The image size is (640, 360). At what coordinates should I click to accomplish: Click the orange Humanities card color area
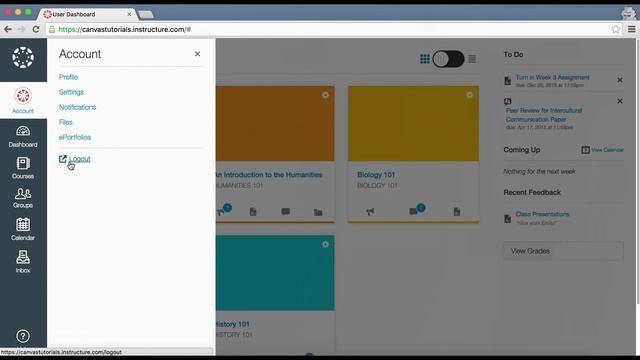click(x=275, y=123)
